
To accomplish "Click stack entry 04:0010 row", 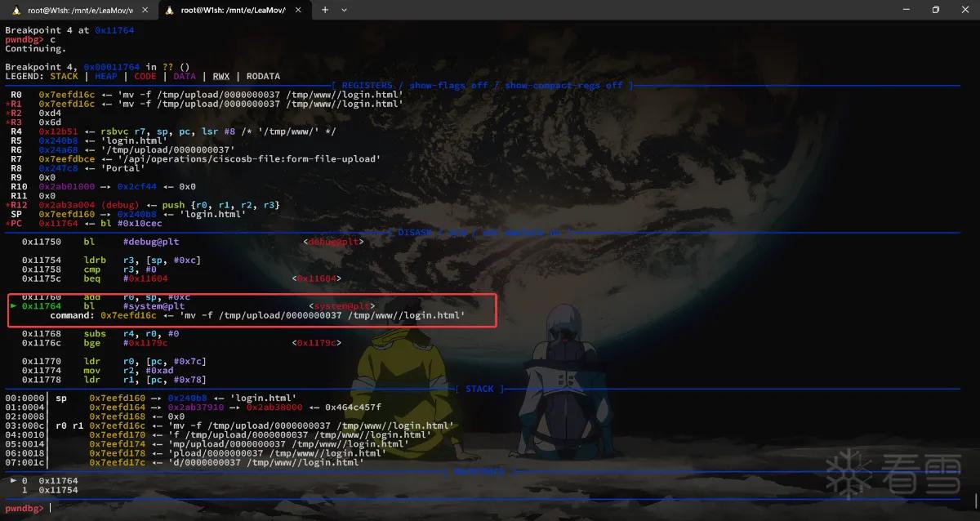I will tap(218, 435).
